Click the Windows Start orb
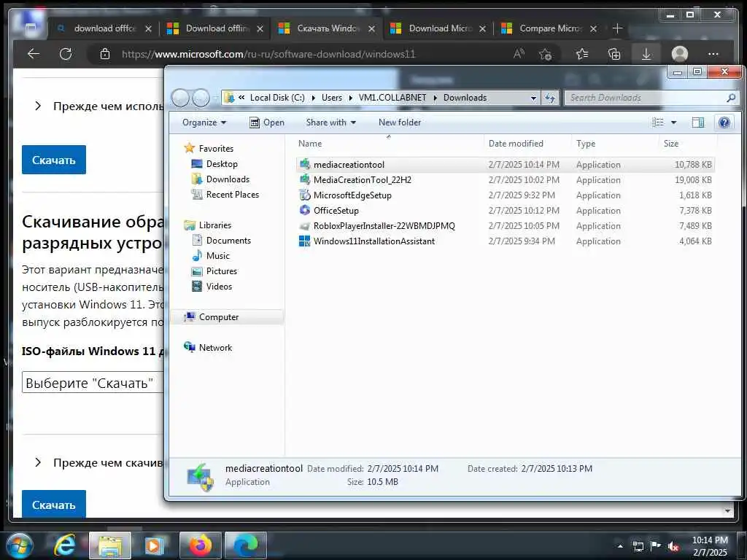747x560 pixels. pyautogui.click(x=18, y=545)
